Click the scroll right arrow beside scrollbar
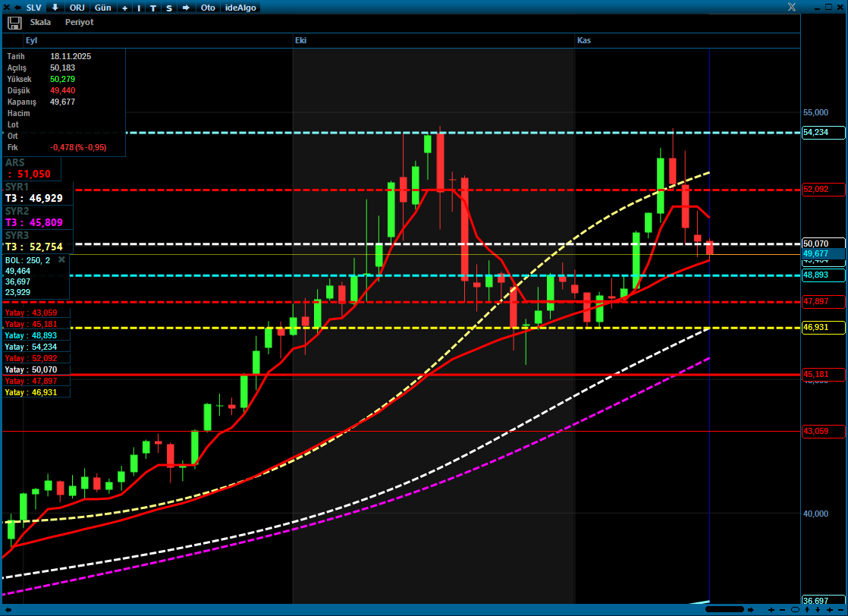This screenshot has height=616, width=848. pos(751,610)
